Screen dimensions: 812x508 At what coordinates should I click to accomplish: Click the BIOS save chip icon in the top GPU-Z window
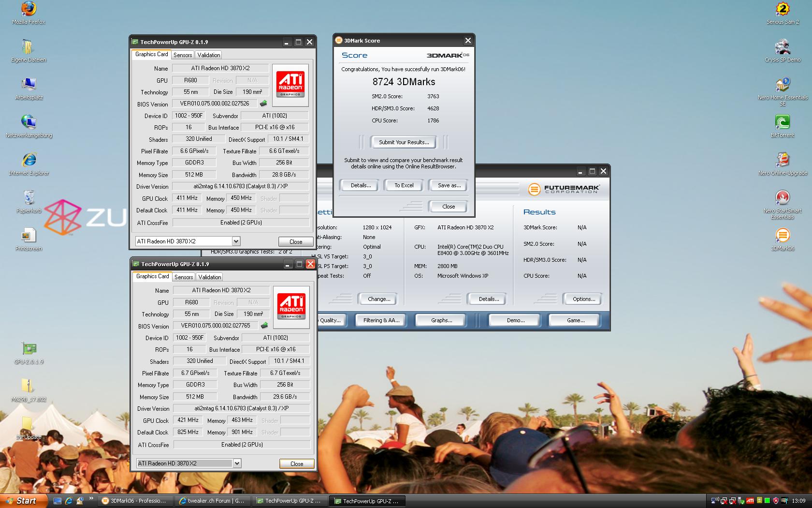(263, 104)
